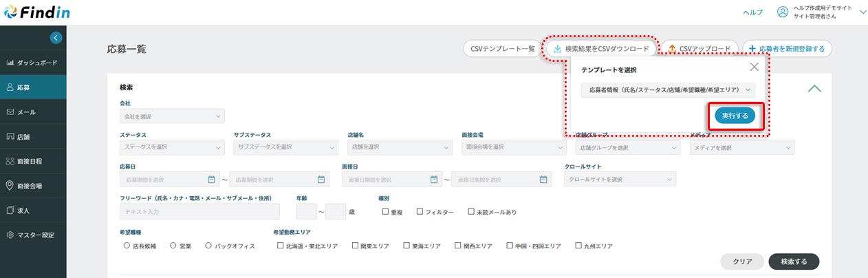
Task: Select the 店長候補 radio button
Action: tap(127, 246)
